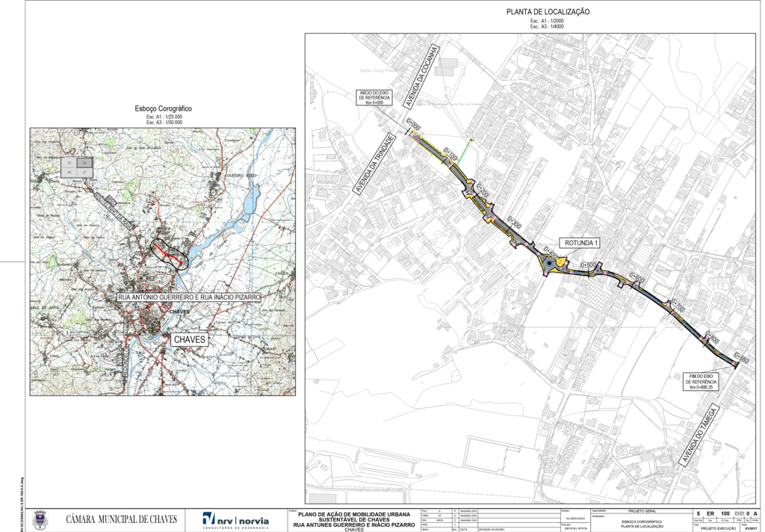Click the CHAVES label on the overview map
765x532 pixels.
(x=189, y=339)
